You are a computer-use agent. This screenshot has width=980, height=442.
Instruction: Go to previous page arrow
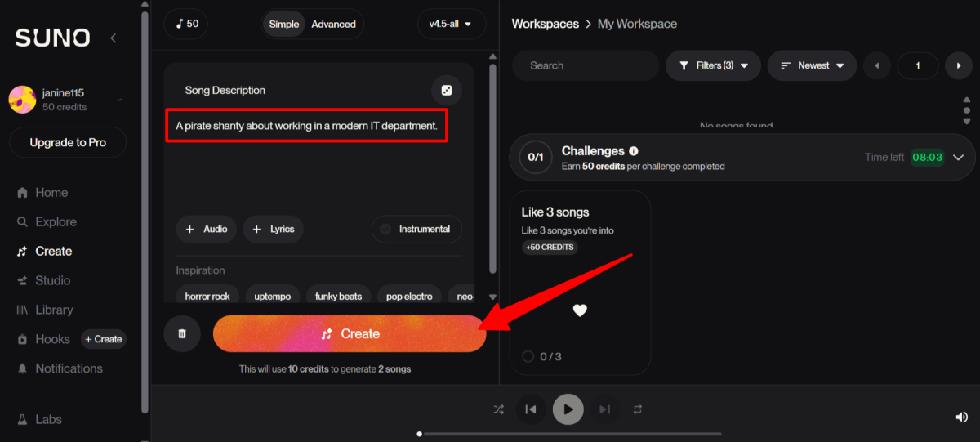[x=877, y=65]
